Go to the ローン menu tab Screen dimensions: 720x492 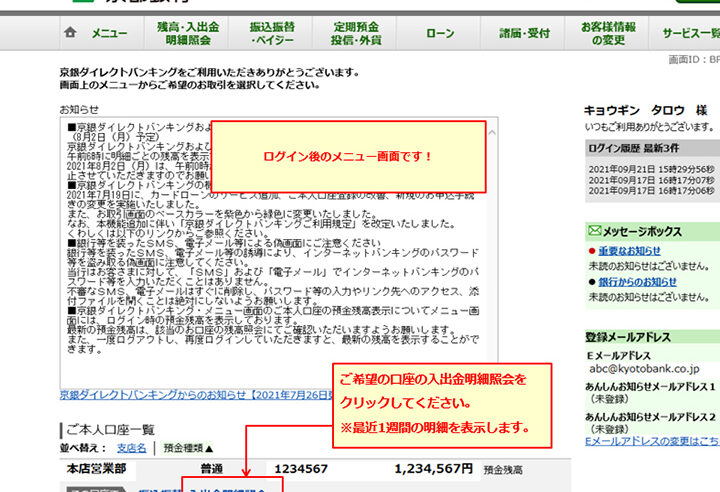(x=440, y=33)
